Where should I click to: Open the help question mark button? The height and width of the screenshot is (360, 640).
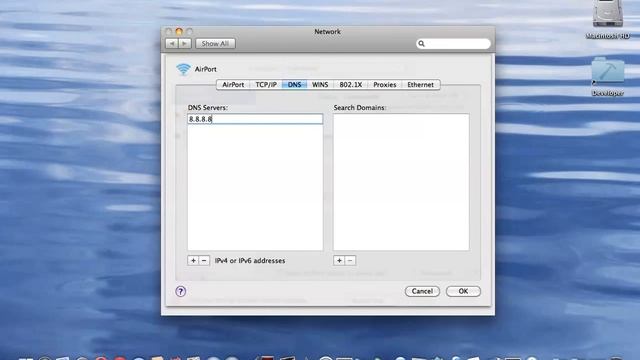181,291
